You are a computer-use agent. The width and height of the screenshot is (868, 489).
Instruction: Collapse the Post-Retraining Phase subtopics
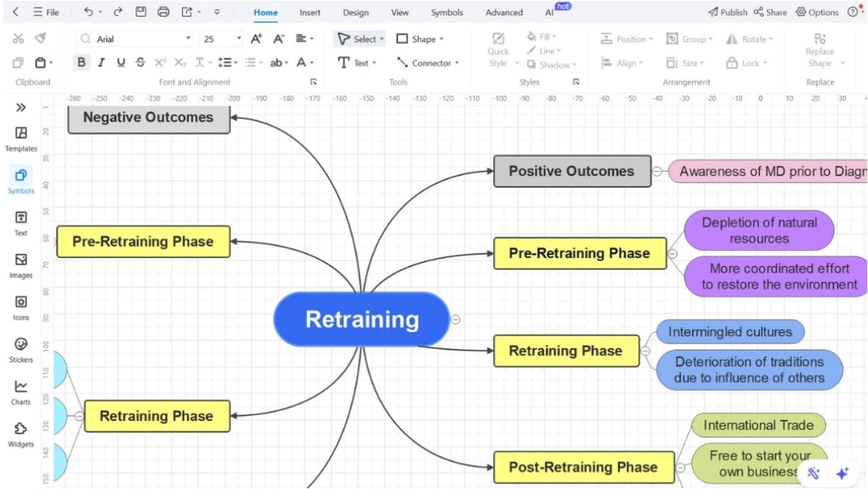pyautogui.click(x=681, y=468)
